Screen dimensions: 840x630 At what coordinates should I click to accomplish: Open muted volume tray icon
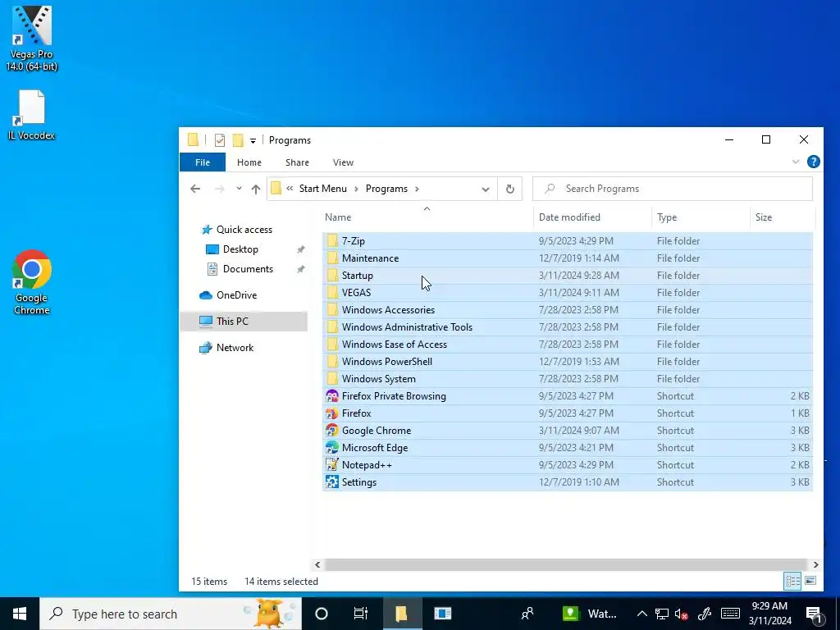[x=682, y=614]
